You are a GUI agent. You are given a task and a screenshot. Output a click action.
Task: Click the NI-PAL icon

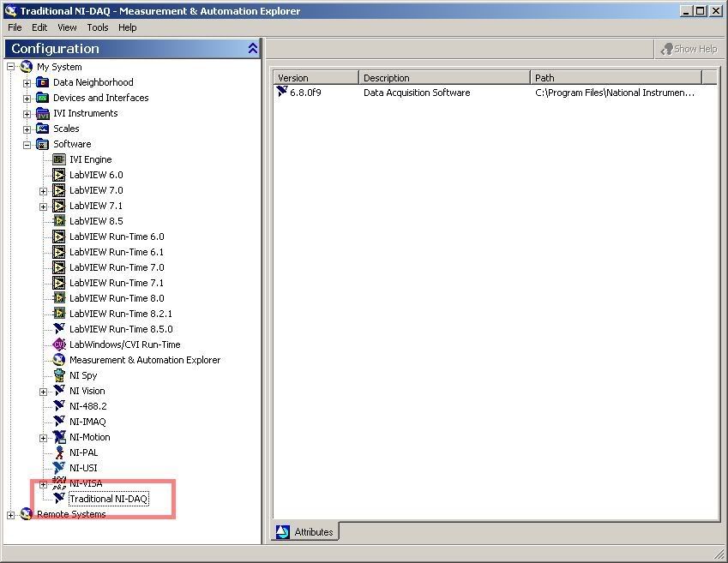[59, 452]
